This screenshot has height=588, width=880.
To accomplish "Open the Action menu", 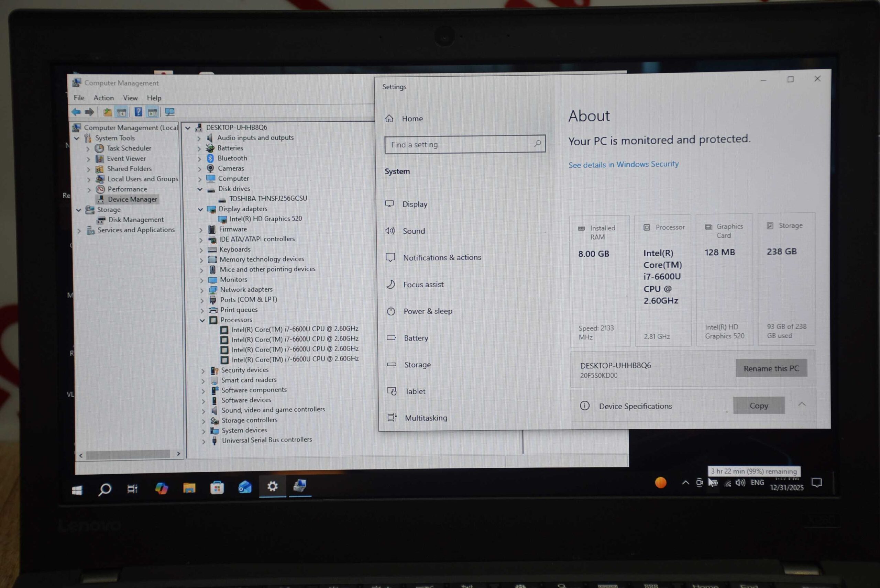I will [103, 98].
